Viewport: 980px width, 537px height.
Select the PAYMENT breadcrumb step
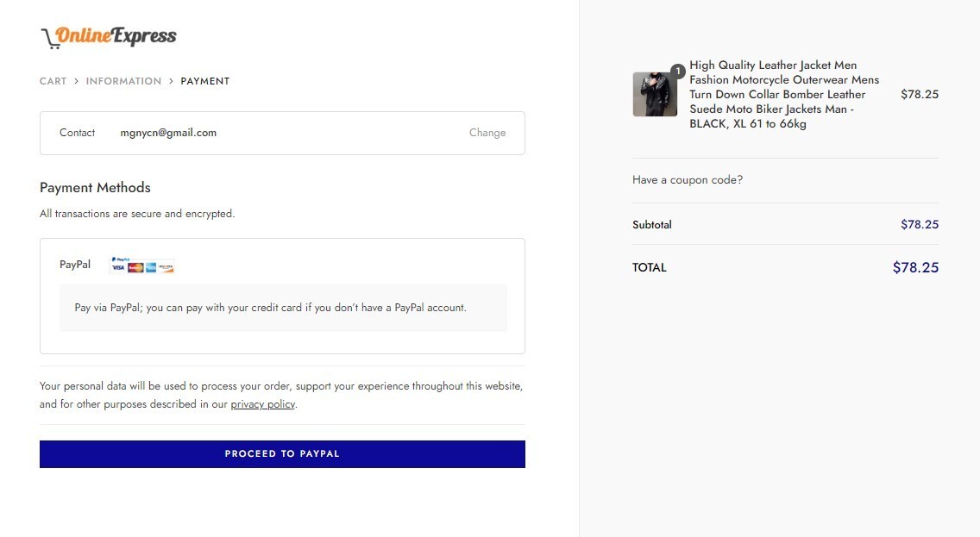(x=205, y=81)
